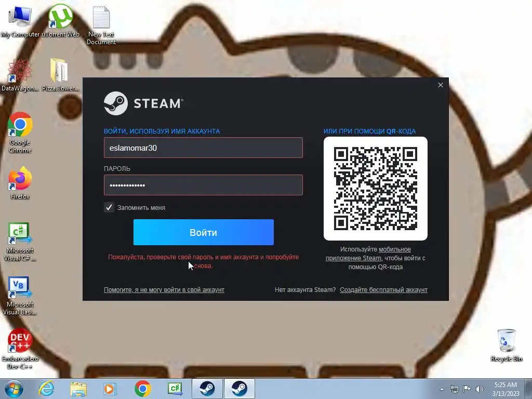Click Создайте бесплатный аккаунт link
The image size is (532, 399).
[x=384, y=290]
